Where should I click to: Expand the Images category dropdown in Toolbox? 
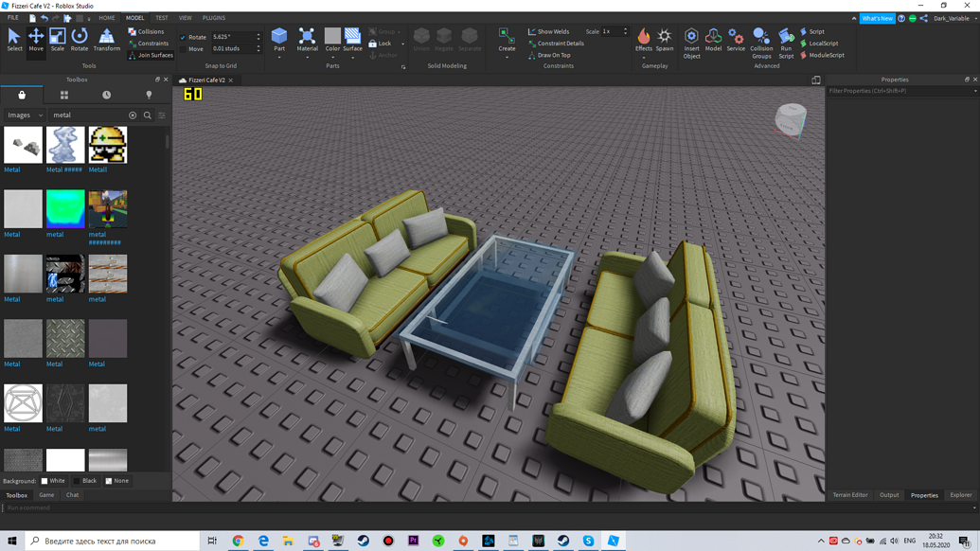[24, 115]
